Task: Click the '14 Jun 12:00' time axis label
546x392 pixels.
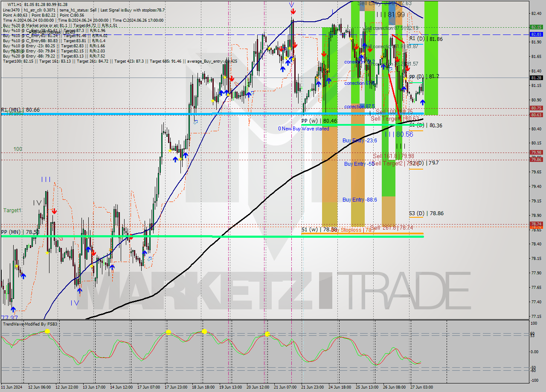Action: click(x=121, y=387)
